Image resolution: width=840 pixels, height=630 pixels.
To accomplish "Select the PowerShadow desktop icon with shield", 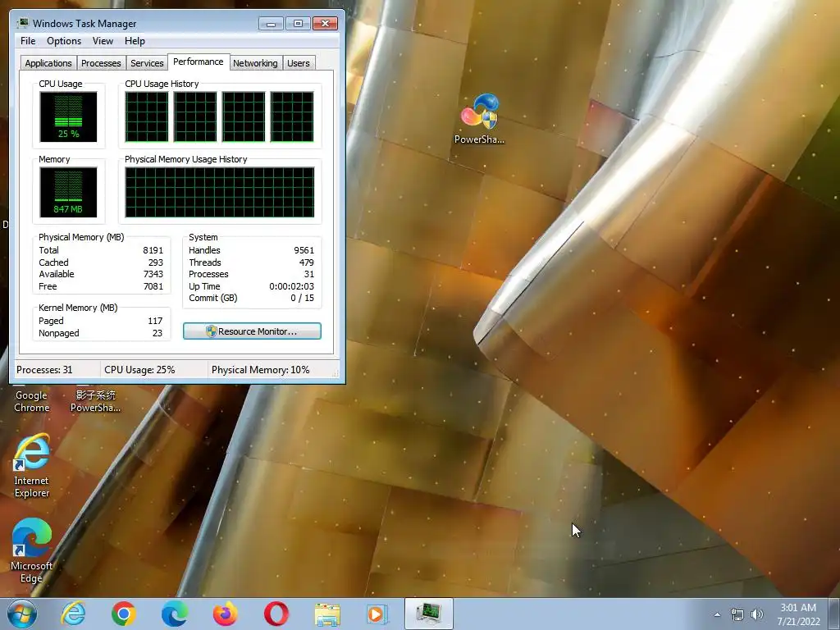I will [479, 119].
